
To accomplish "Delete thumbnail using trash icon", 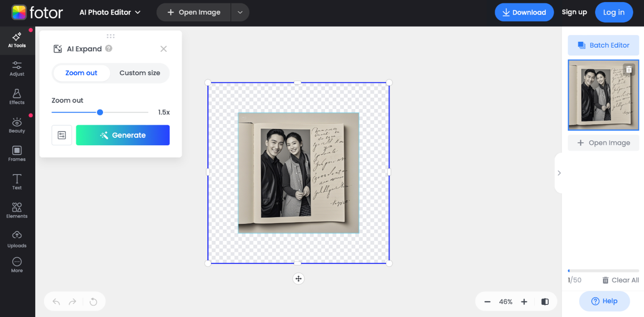I will pyautogui.click(x=629, y=70).
